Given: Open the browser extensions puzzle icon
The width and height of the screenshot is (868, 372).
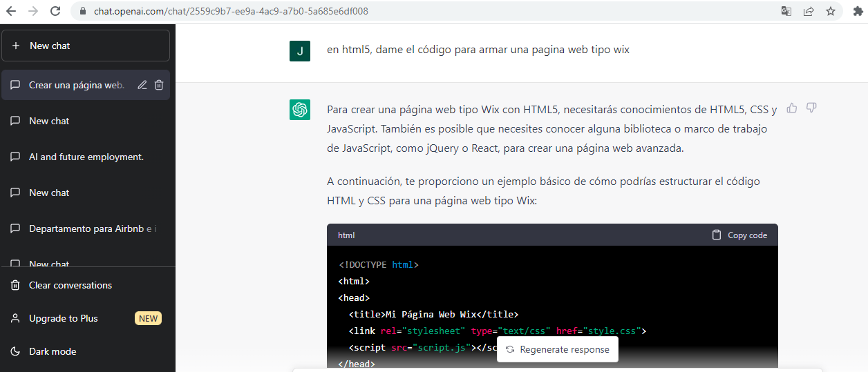Looking at the screenshot, I should click(857, 11).
